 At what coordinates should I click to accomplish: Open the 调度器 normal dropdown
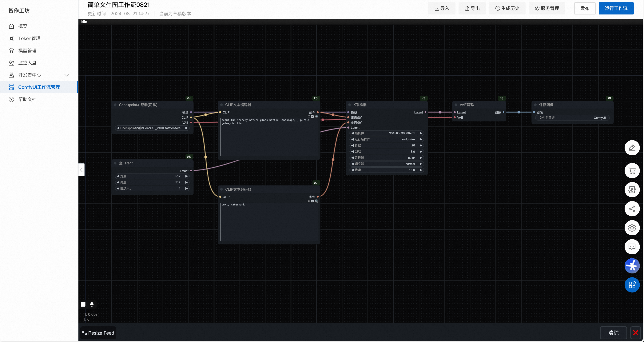coord(387,164)
